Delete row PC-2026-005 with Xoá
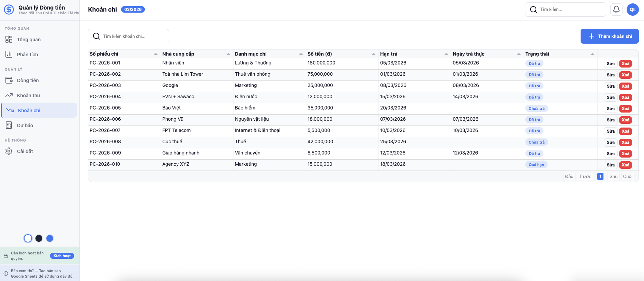Screen dimensions: 644x281 (625, 109)
